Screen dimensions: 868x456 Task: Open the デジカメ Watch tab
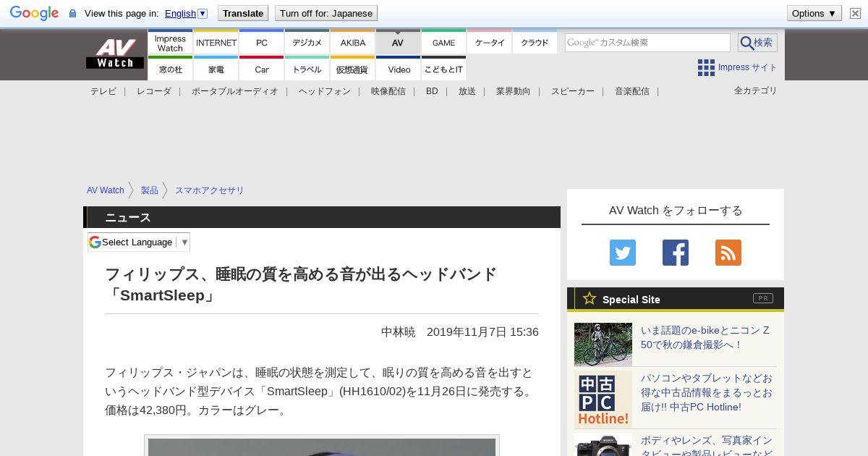(307, 43)
